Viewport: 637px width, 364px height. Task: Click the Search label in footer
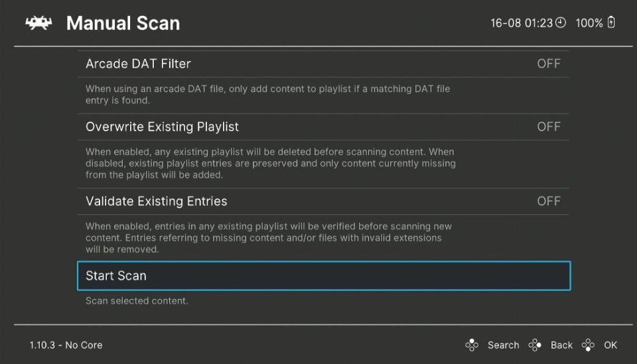click(x=504, y=345)
